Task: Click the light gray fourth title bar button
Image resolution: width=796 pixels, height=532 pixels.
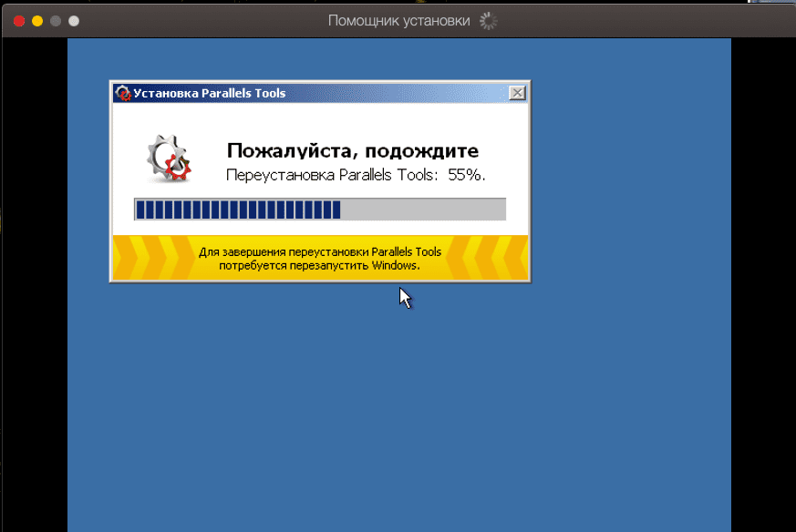Action: click(74, 21)
